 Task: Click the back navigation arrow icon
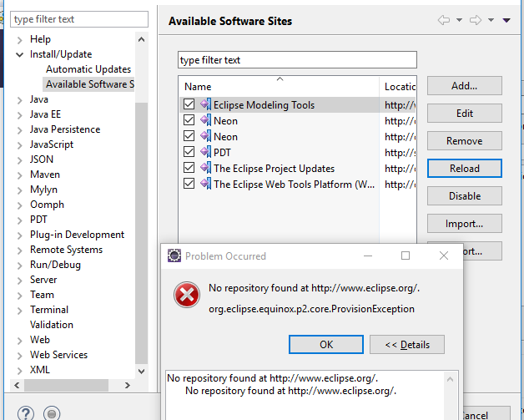click(443, 20)
